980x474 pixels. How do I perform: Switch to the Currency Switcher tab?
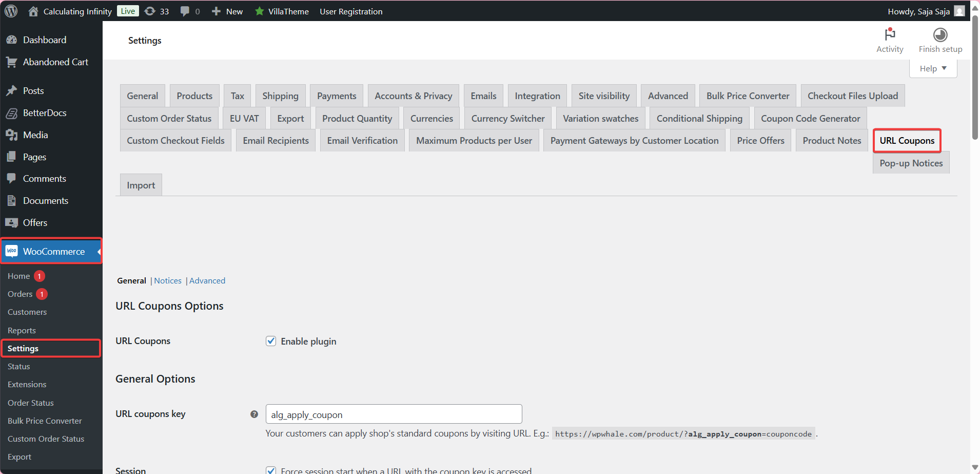pyautogui.click(x=508, y=118)
